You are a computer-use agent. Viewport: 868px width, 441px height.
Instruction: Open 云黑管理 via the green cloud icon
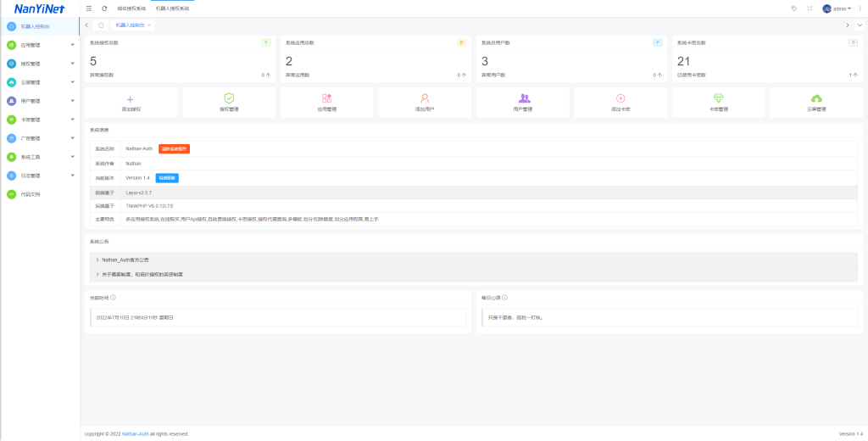pyautogui.click(x=816, y=98)
